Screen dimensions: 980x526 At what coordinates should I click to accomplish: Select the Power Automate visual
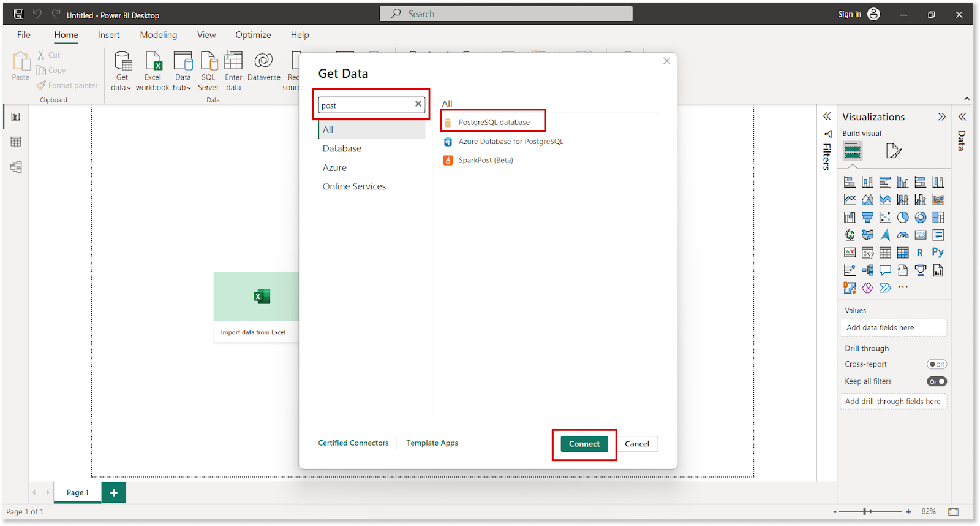(885, 288)
